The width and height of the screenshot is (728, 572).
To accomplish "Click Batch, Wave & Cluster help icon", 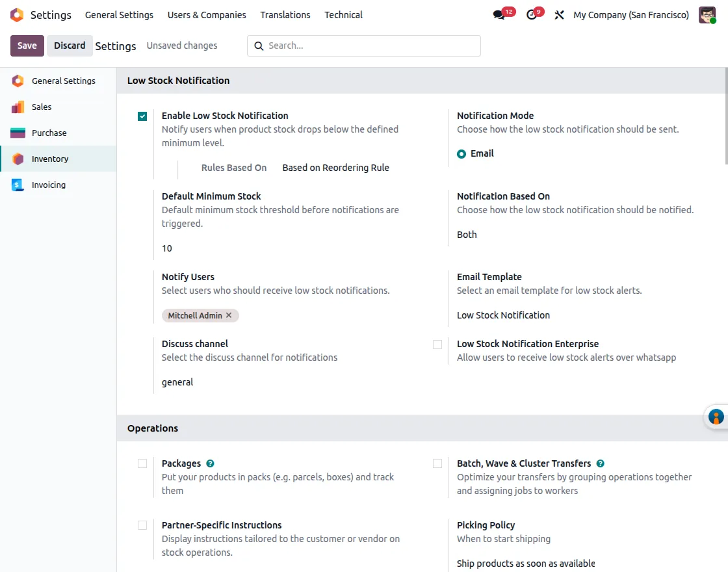I will pyautogui.click(x=600, y=463).
